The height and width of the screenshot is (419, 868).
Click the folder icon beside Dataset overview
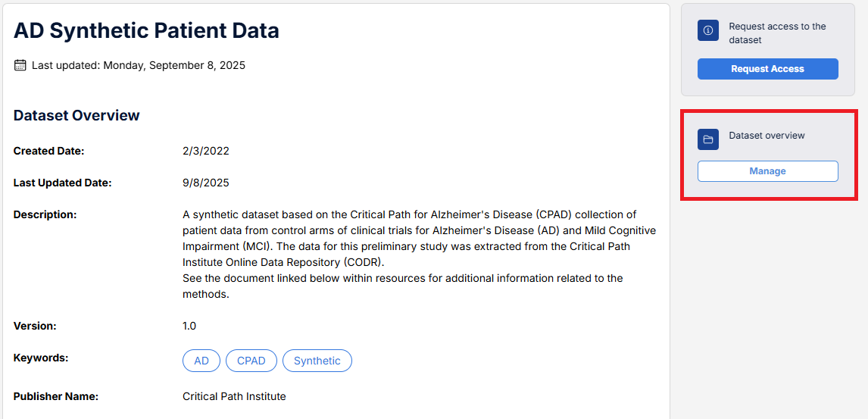(708, 139)
